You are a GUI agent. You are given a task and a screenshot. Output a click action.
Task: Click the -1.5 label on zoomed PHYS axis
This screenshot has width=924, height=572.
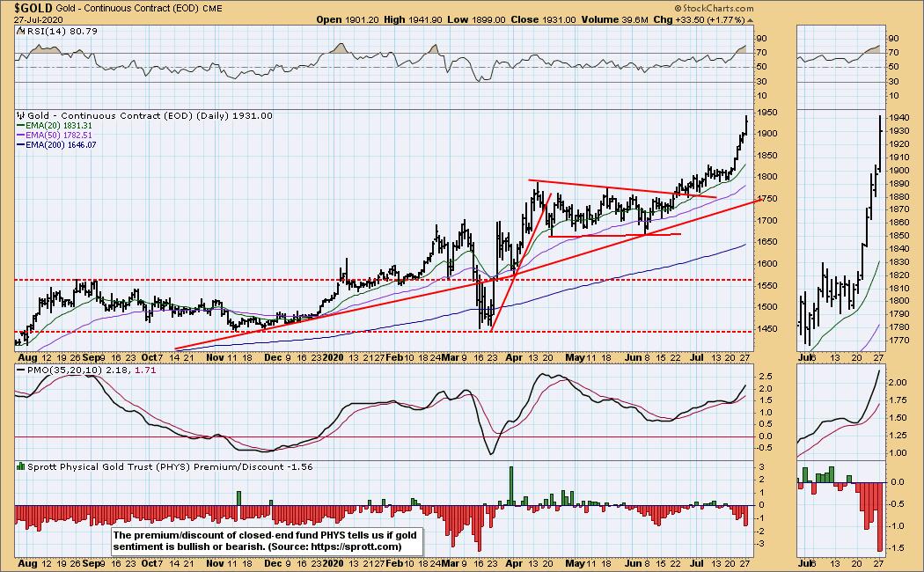[897, 548]
